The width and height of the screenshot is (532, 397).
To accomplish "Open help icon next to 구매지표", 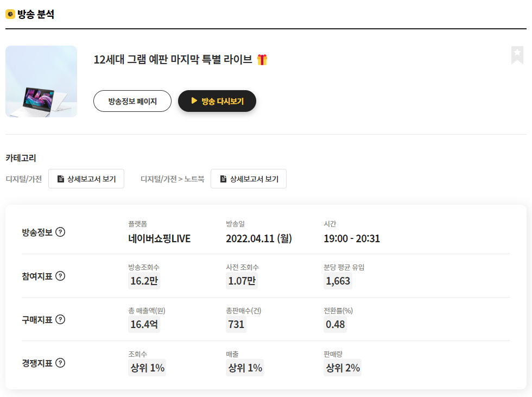I will tap(60, 319).
